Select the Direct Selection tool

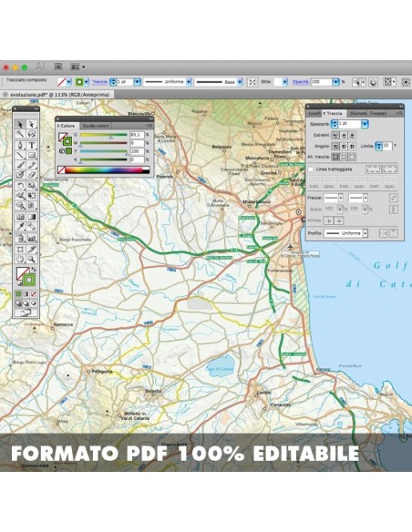point(31,125)
